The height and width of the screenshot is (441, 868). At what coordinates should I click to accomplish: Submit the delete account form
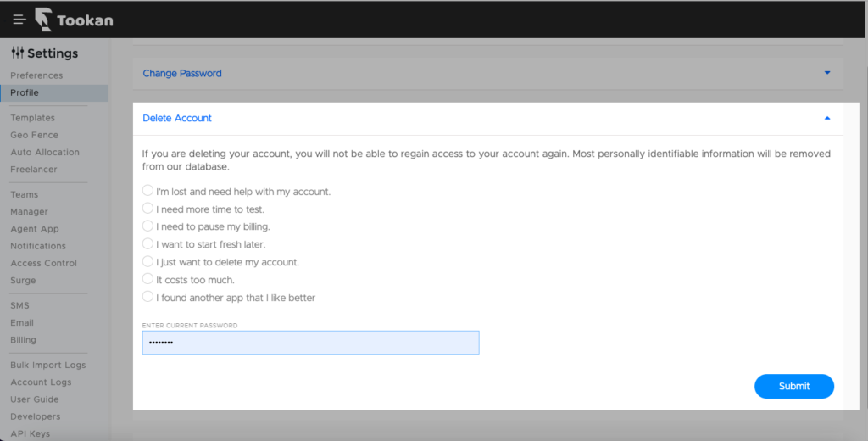(x=793, y=386)
